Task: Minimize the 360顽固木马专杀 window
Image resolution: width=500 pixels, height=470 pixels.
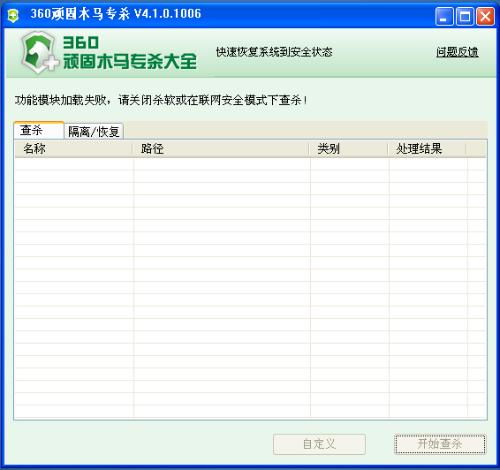Action: pos(444,16)
